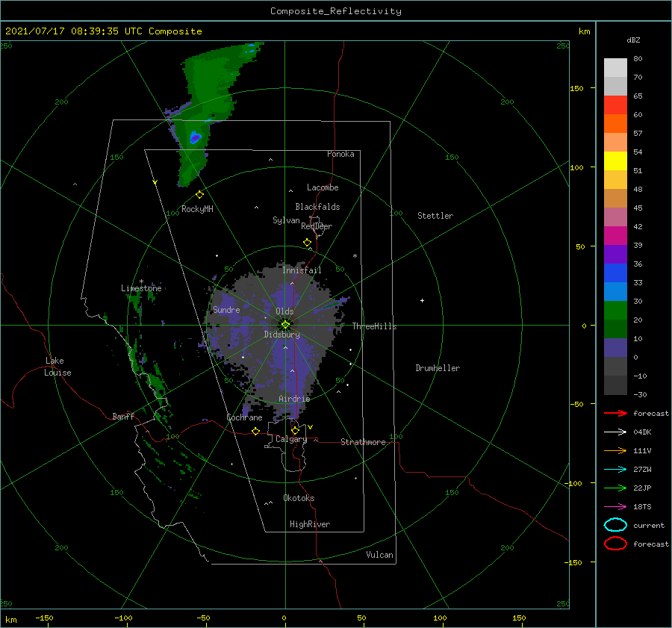The width and height of the screenshot is (672, 628).
Task: Click the Banff town label
Action: pyautogui.click(x=123, y=416)
